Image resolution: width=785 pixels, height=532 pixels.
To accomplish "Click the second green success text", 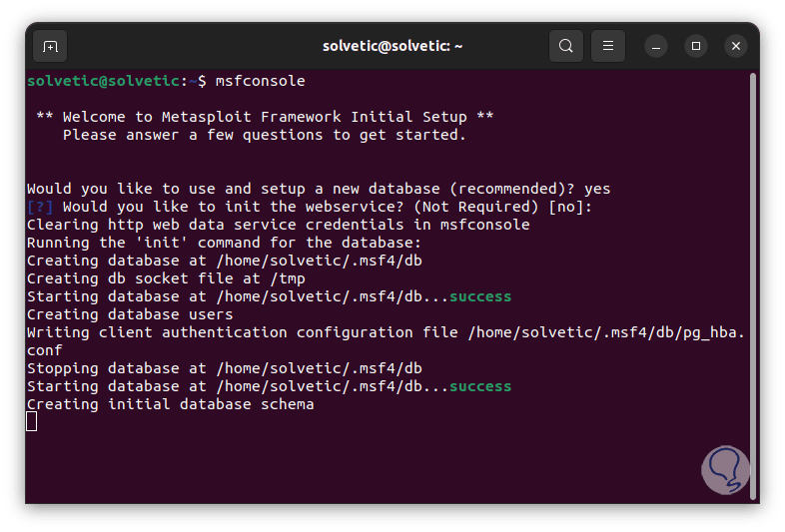I will pyautogui.click(x=480, y=386).
